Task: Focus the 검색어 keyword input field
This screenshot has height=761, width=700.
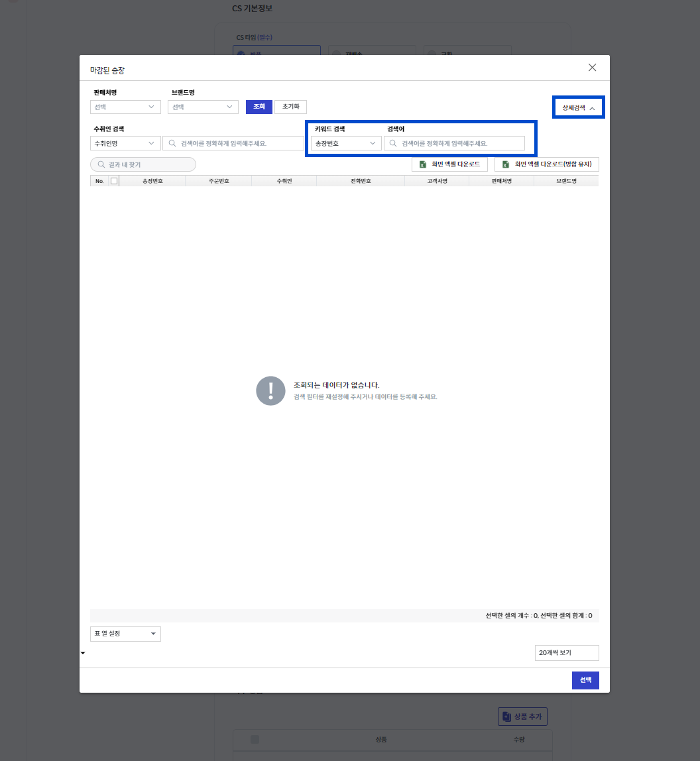Action: click(454, 143)
